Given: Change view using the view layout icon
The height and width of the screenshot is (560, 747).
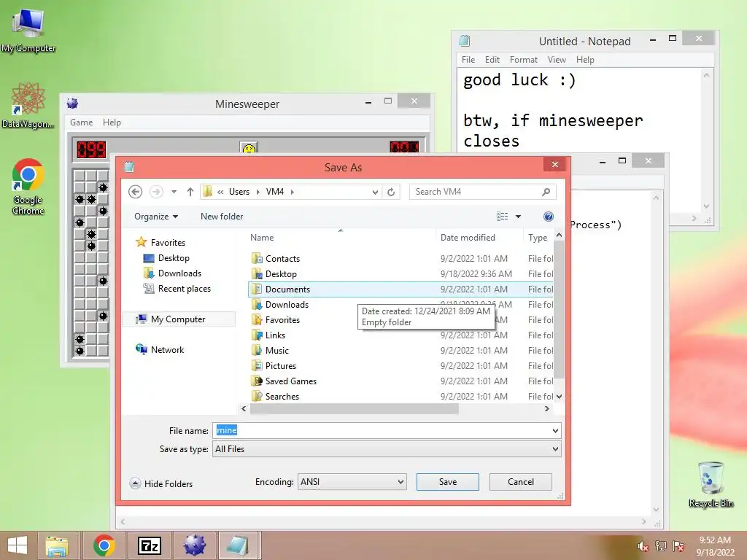Looking at the screenshot, I should pyautogui.click(x=502, y=217).
